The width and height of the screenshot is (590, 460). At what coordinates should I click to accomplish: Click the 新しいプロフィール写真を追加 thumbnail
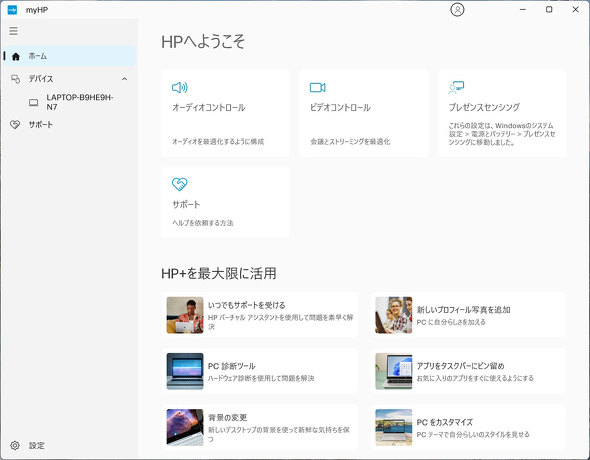(394, 315)
